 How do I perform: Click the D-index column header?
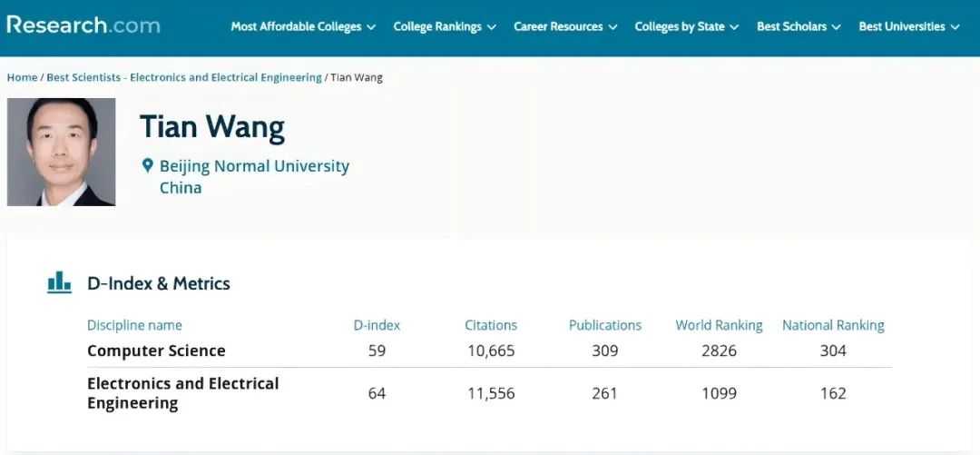(x=377, y=325)
